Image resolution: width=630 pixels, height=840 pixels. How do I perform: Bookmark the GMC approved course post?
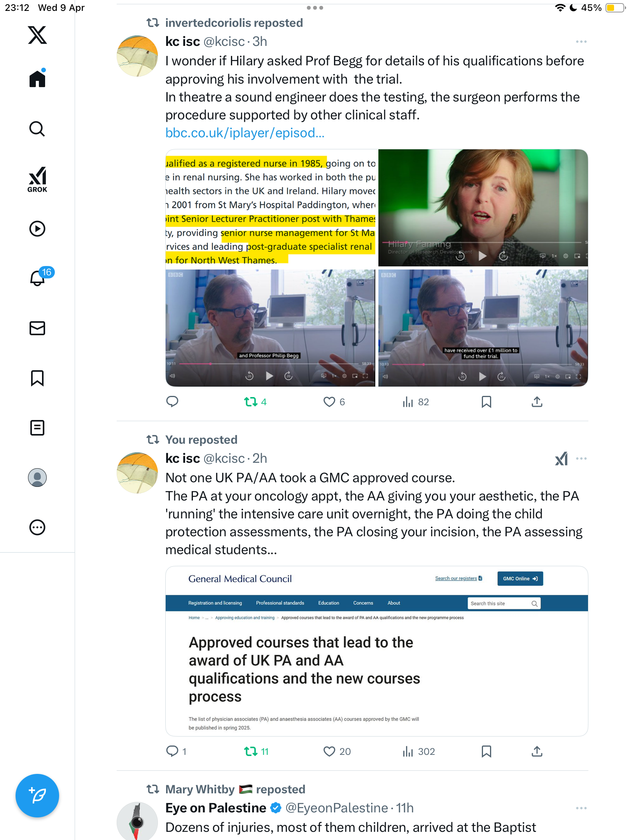[486, 751]
